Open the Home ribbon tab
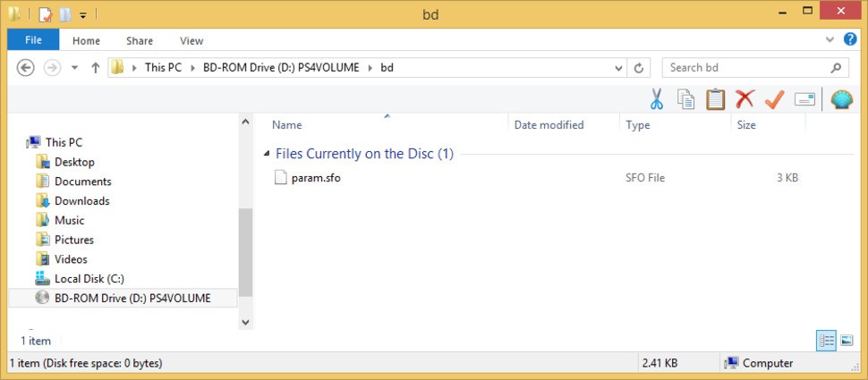The width and height of the screenshot is (868, 380). coord(86,40)
